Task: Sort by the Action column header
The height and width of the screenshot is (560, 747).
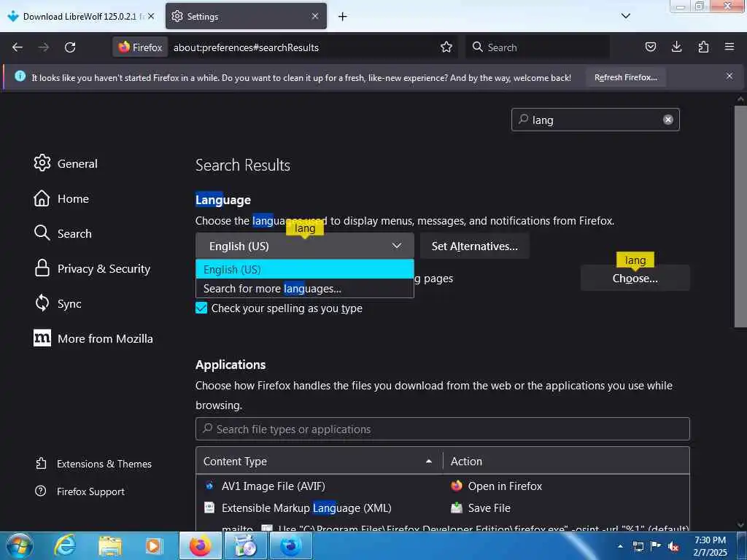Action: 566,461
